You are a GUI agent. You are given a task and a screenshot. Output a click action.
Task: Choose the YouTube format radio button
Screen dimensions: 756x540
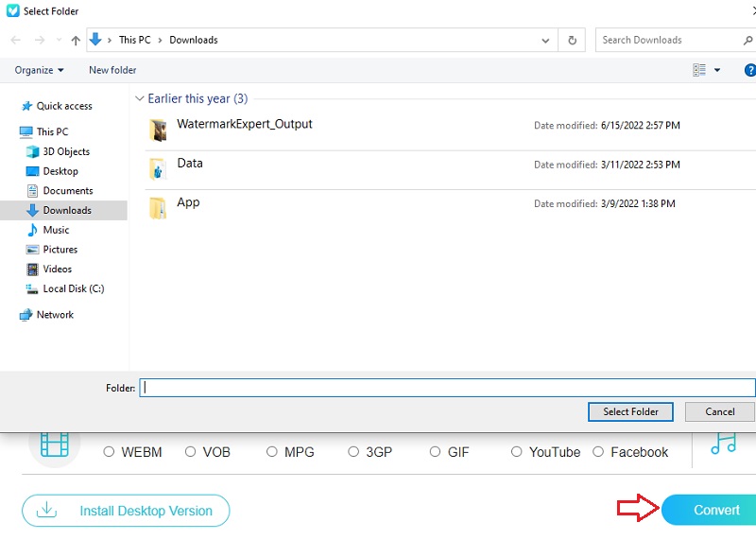(x=516, y=452)
